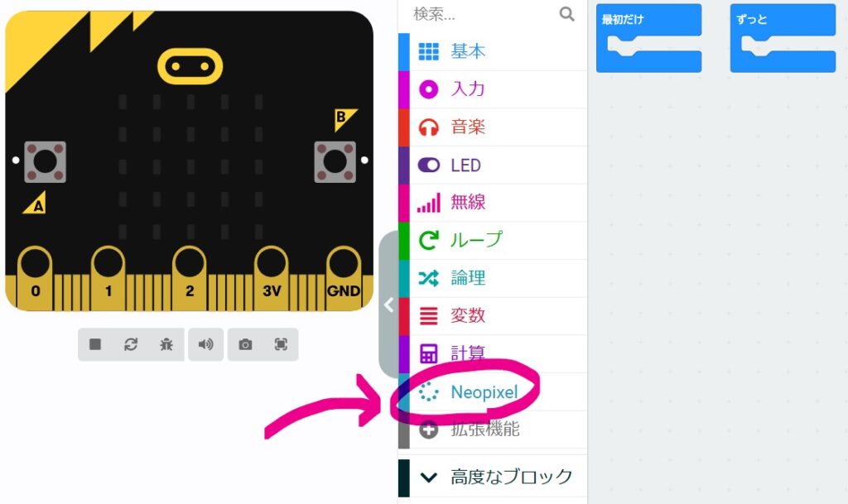This screenshot has width=848, height=504.
Task: Open the 入力 block category
Action: tap(493, 89)
